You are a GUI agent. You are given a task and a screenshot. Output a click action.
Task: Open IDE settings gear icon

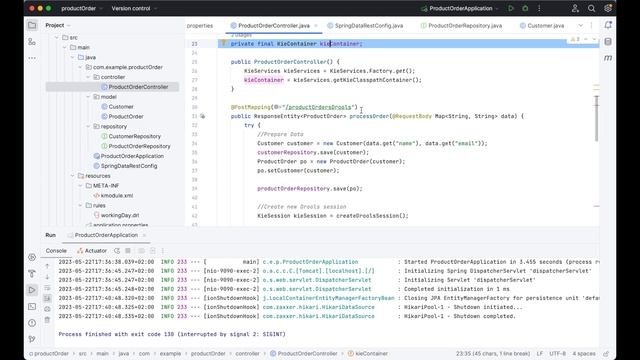pos(608,8)
